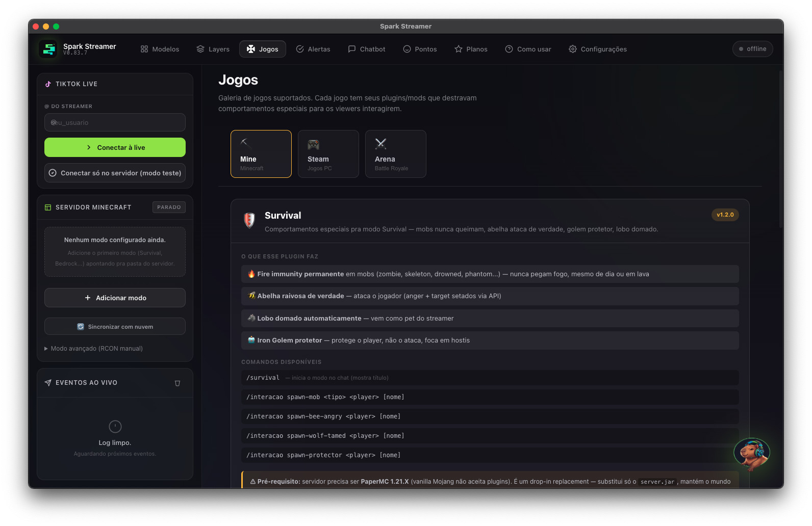812x526 pixels.
Task: Focus the @ do streamer username field
Action: point(115,122)
